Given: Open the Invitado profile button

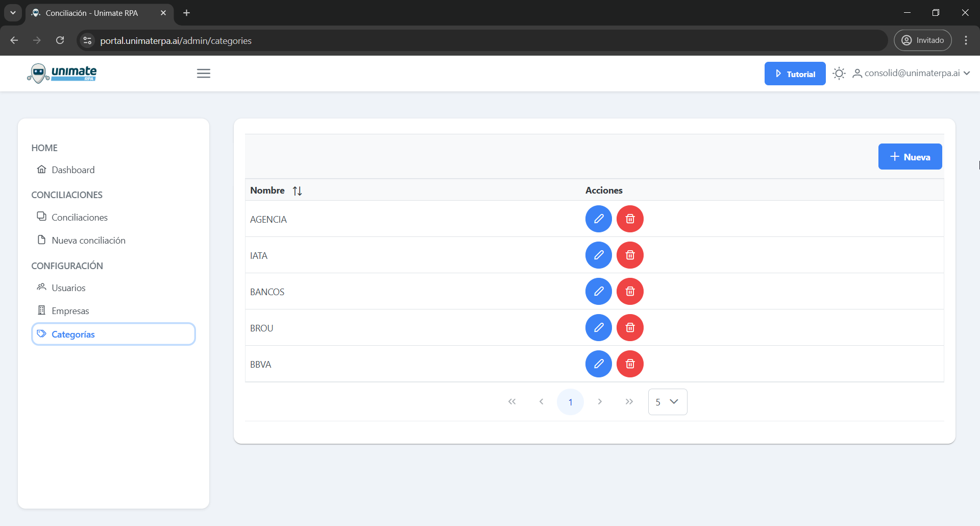Looking at the screenshot, I should coord(922,40).
